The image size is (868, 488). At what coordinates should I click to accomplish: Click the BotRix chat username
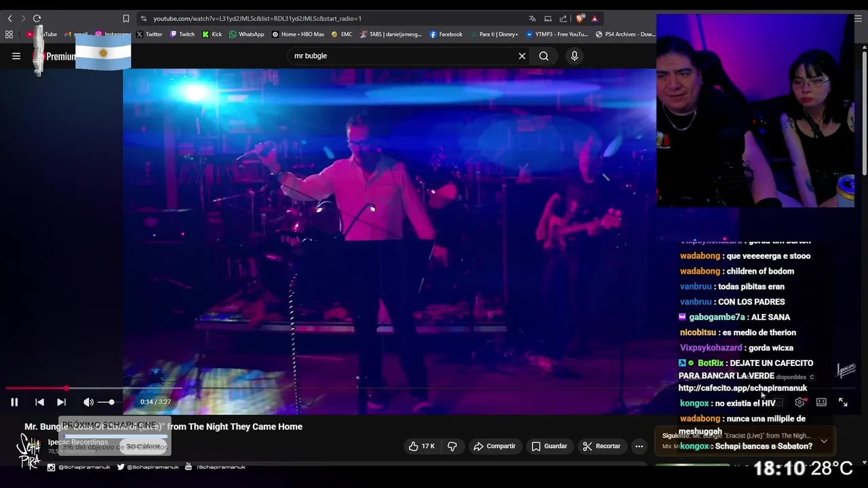point(710,363)
